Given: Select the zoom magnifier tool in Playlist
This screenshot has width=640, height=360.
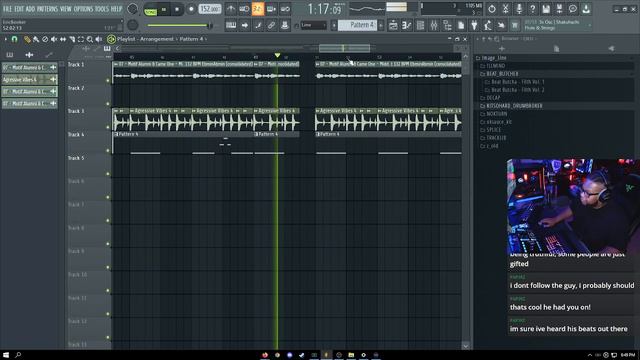Looking at the screenshot, I should 90,39.
